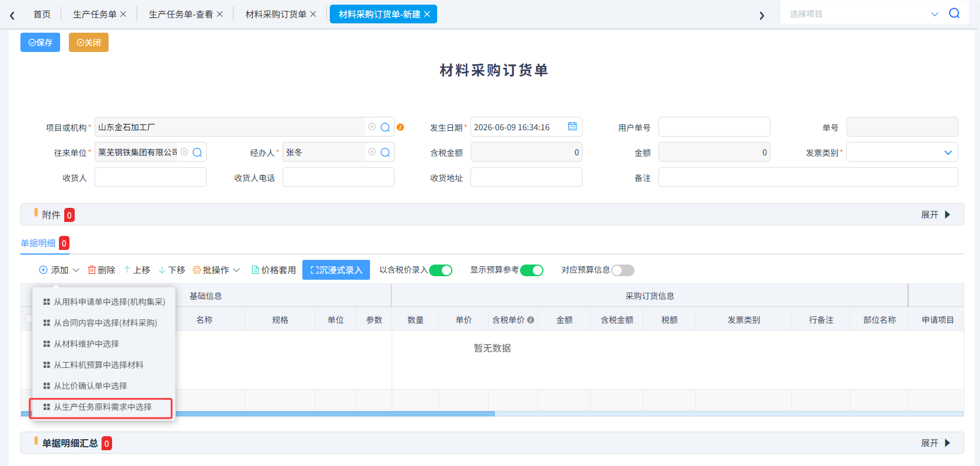
Task: Choose 从材料维护中选择 option
Action: click(x=104, y=344)
